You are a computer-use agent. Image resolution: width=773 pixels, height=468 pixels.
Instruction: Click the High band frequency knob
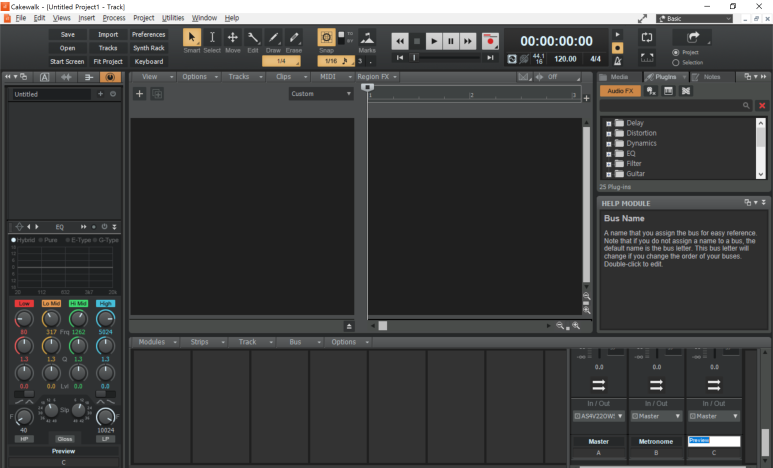point(105,319)
